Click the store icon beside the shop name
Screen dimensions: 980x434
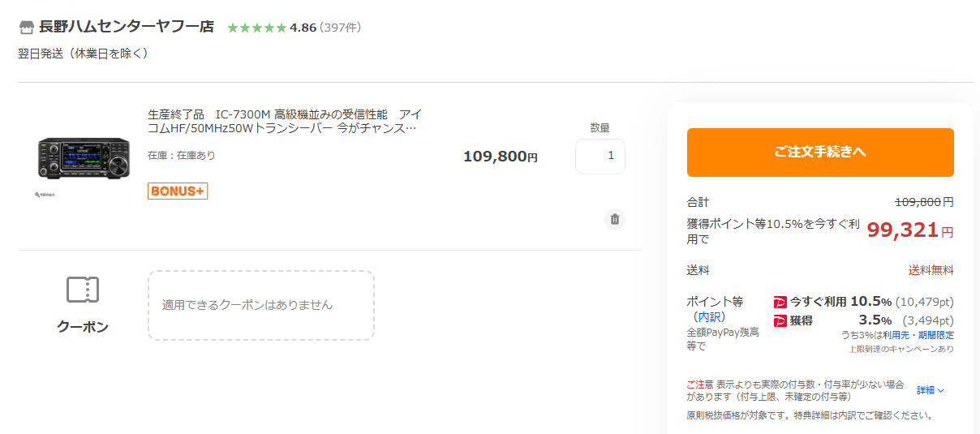pyautogui.click(x=27, y=28)
